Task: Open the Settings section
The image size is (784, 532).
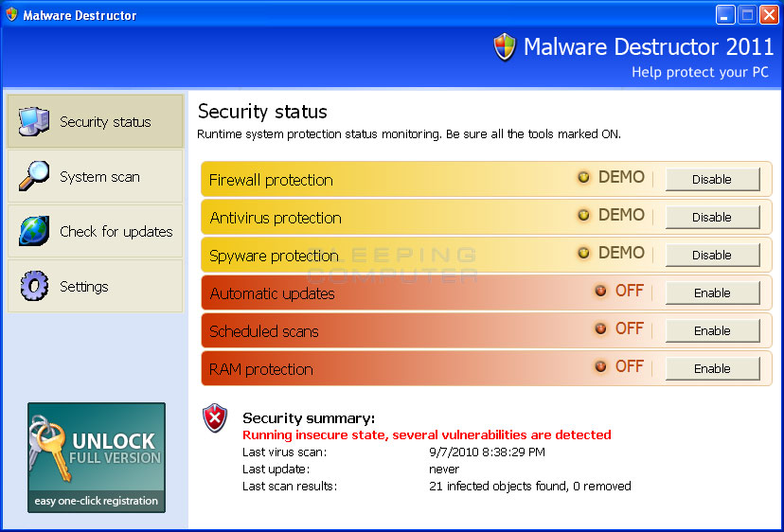Action: coord(96,286)
